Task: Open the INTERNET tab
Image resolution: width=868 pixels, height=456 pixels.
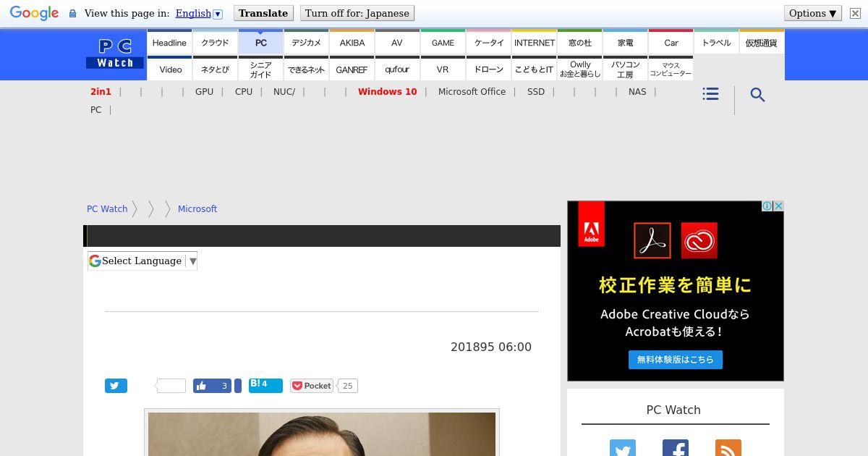Action: [x=535, y=43]
